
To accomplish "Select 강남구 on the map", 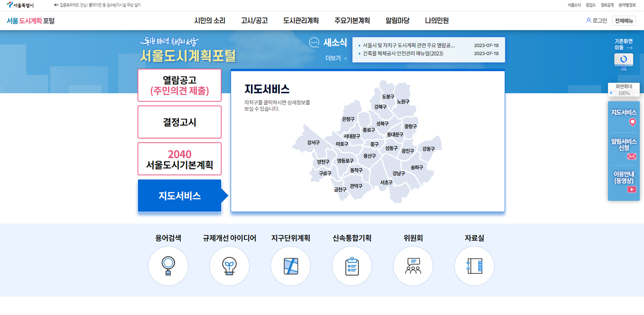I will point(399,173).
